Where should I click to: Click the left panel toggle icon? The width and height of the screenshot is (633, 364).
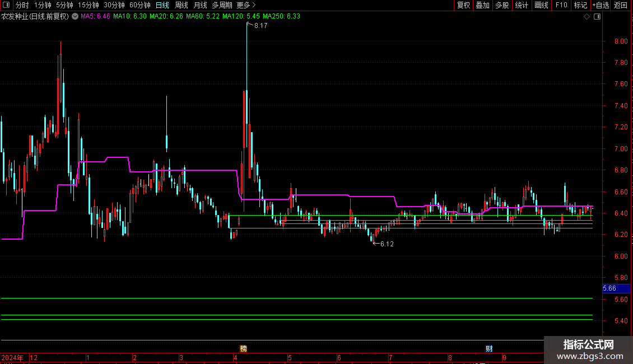[6, 5]
